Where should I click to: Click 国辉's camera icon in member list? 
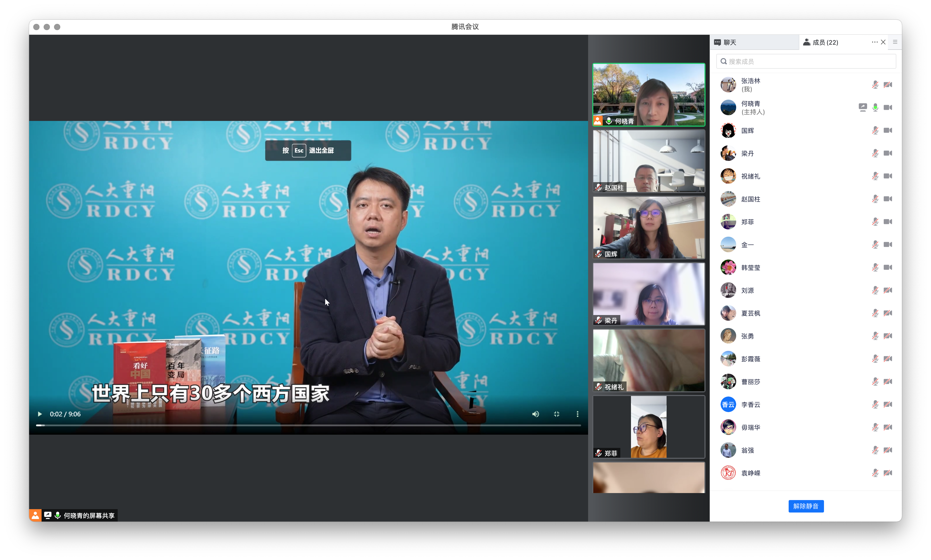[x=888, y=131]
